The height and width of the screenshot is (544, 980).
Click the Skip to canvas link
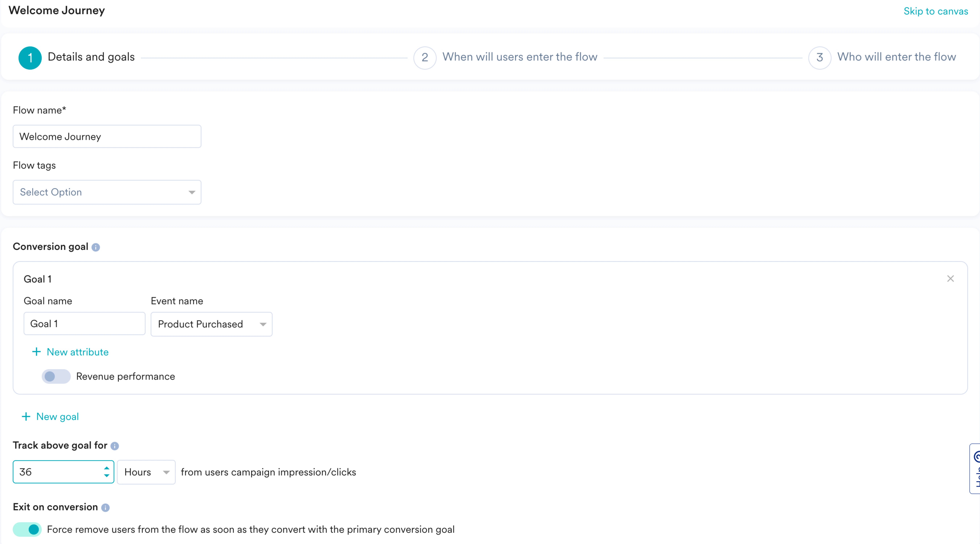pos(936,11)
